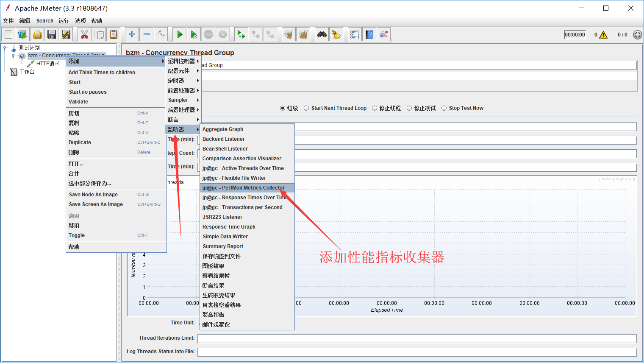Click the elapsed time 00:00:00 display
644x363 pixels.
[575, 34]
